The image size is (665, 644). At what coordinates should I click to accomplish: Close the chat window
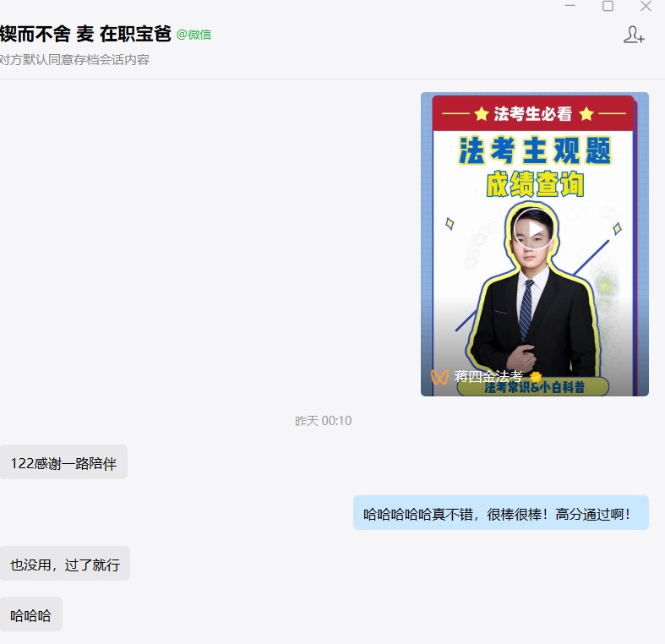pos(646,6)
